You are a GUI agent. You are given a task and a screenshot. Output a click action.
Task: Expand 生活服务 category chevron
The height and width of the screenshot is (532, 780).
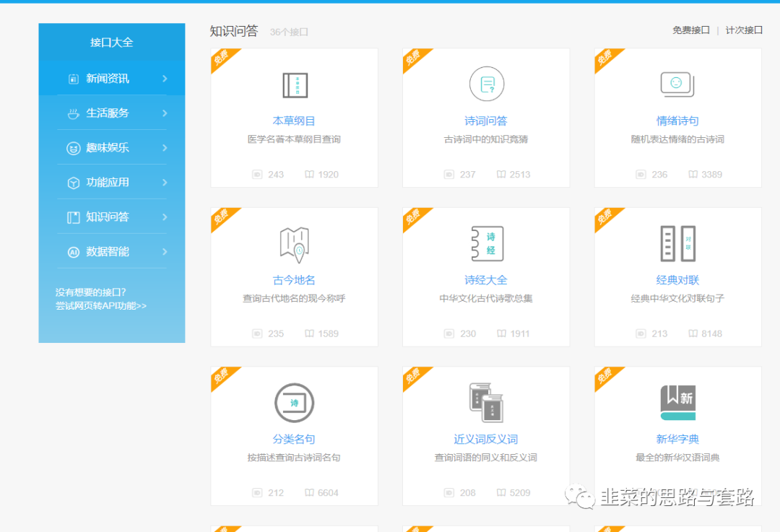click(x=165, y=113)
